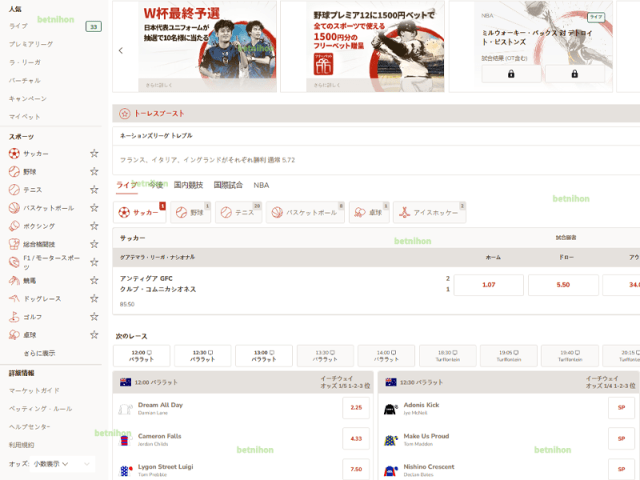Click the jockey silks icon for Cameron Falls

125,440
